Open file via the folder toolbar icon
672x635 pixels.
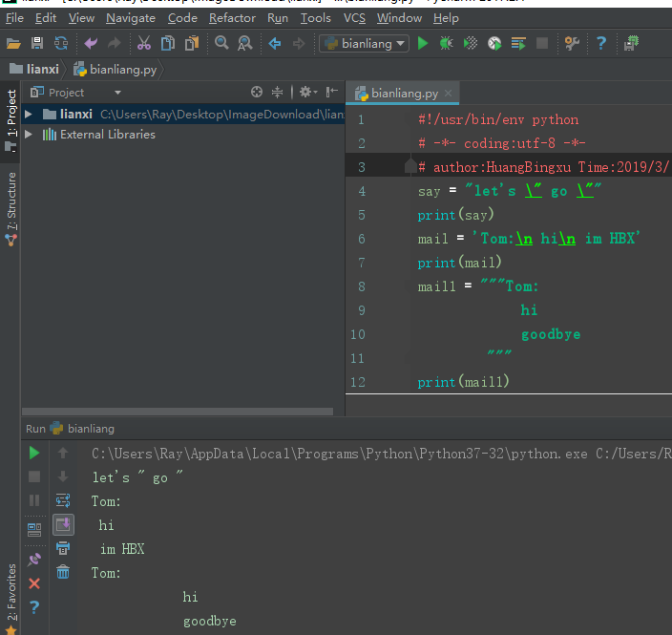tap(13, 43)
